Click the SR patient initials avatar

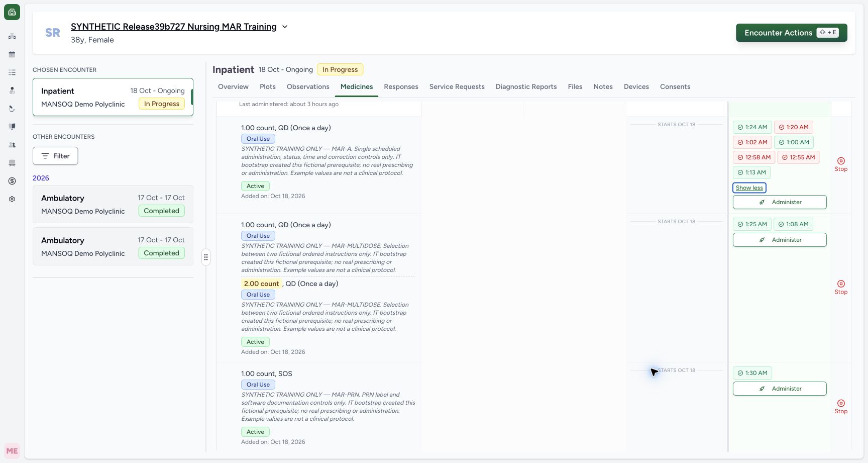53,33
